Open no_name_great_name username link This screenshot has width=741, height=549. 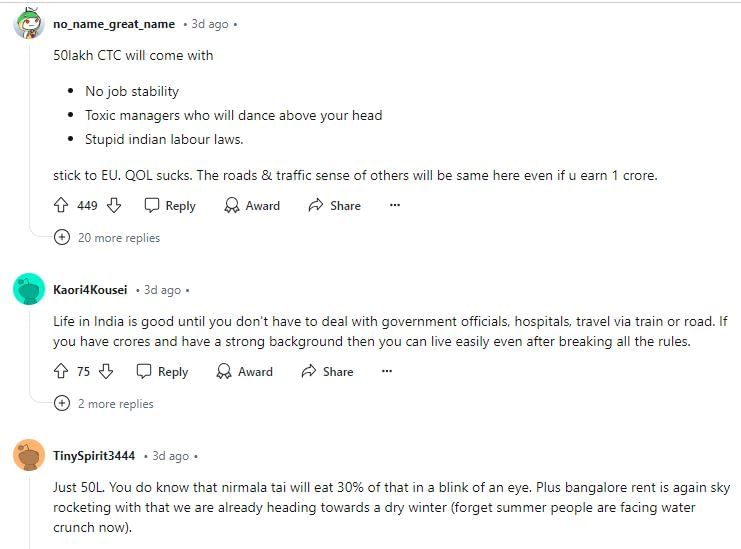[x=113, y=24]
